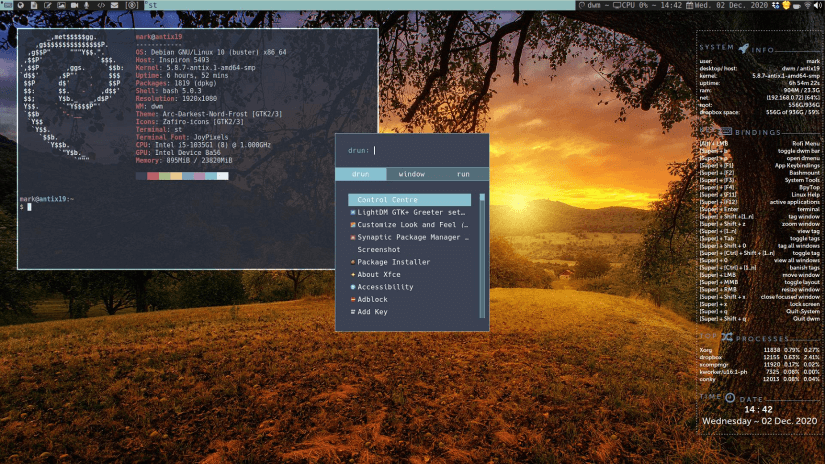Image resolution: width=825 pixels, height=464 pixels.
Task: Click the About Xfce star icon
Action: pyautogui.click(x=353, y=275)
